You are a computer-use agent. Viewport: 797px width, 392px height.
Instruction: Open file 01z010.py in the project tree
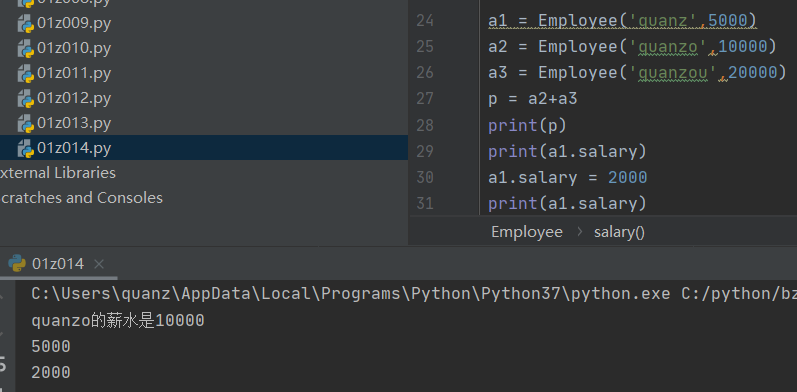coord(74,48)
